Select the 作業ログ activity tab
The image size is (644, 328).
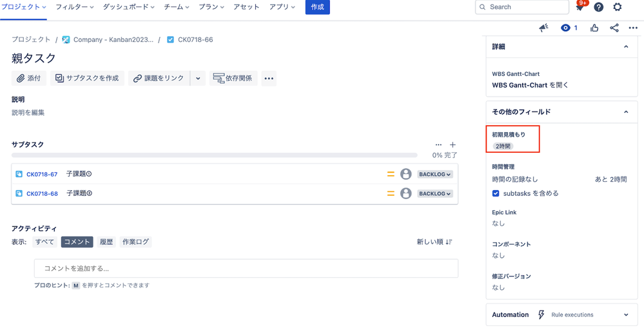pos(136,242)
